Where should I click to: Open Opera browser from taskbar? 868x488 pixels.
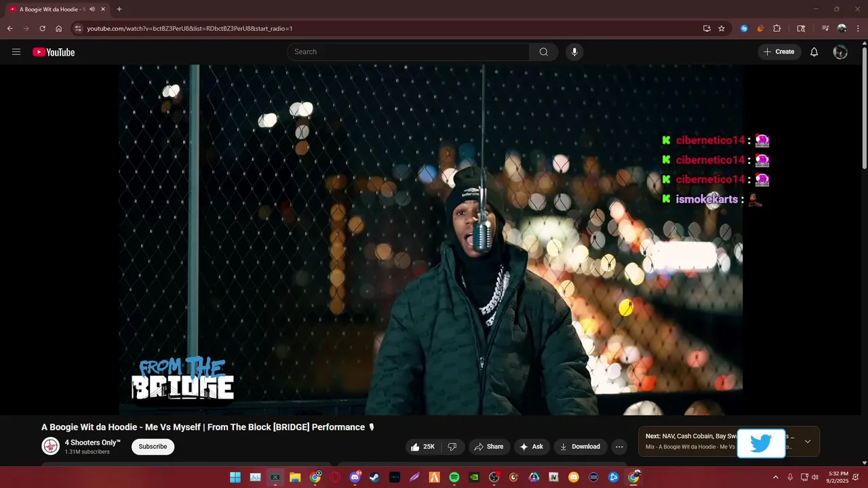click(335, 477)
